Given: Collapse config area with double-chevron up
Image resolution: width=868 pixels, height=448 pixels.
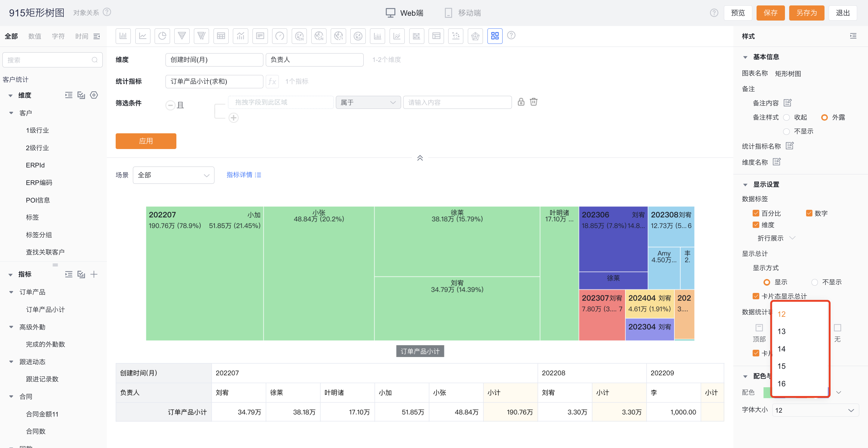Looking at the screenshot, I should click(420, 158).
